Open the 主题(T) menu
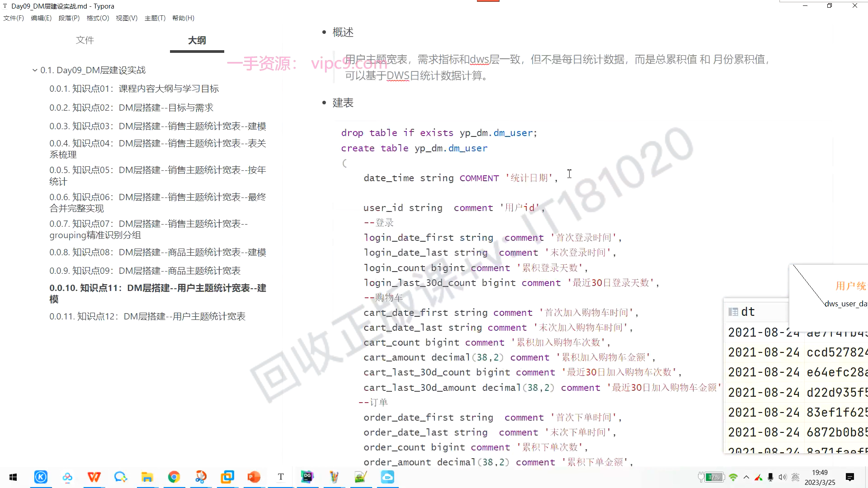This screenshot has height=488, width=868. click(x=155, y=18)
